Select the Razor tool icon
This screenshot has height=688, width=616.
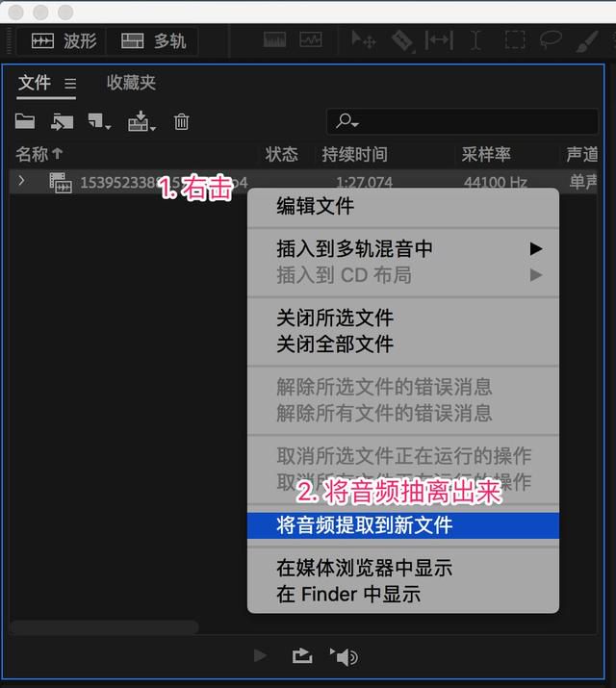[x=402, y=40]
